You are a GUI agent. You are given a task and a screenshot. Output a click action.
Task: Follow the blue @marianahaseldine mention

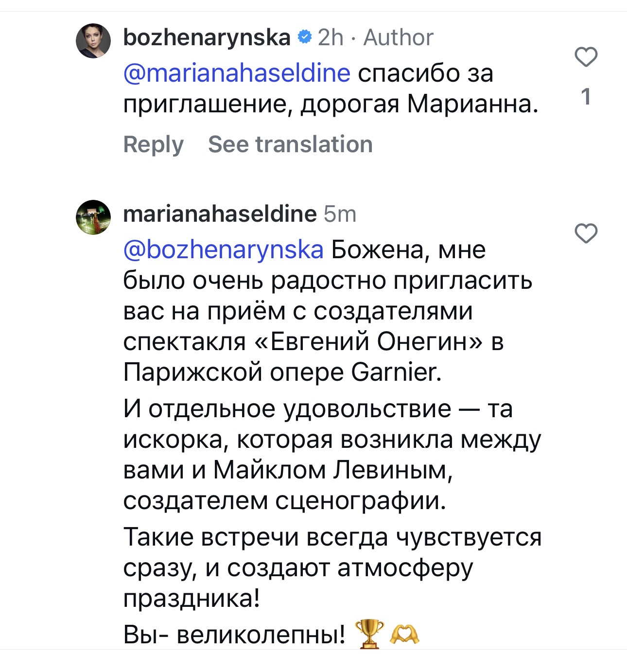[x=237, y=73]
